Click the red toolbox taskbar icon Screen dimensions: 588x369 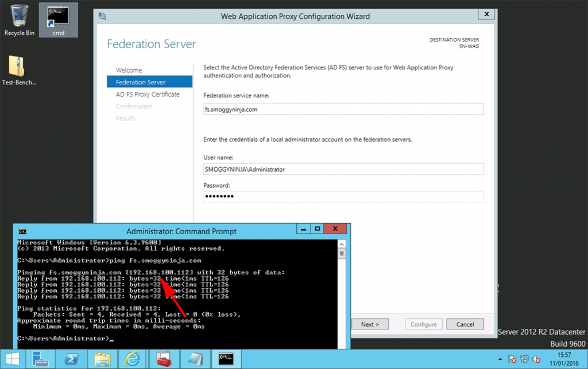[164, 359]
